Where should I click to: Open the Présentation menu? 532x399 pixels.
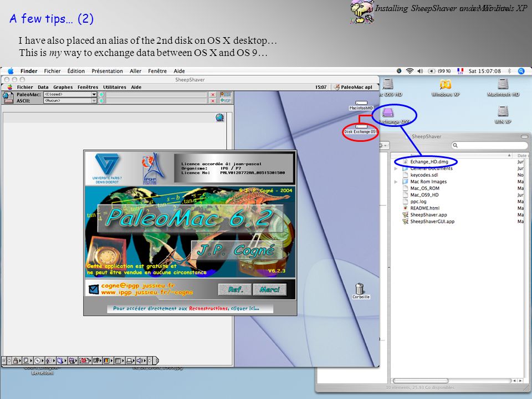click(x=107, y=71)
